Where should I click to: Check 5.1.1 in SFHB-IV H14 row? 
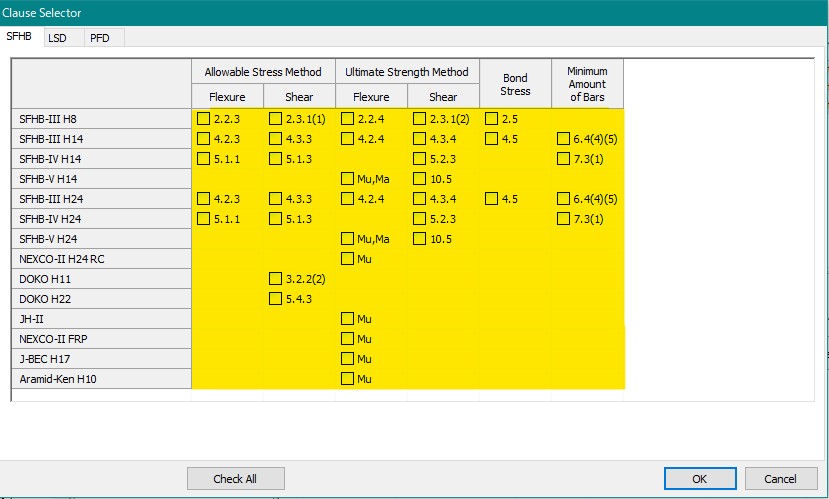point(204,159)
